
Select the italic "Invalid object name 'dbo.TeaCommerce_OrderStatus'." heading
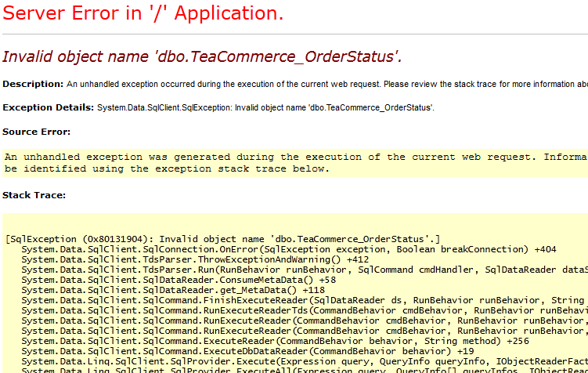click(202, 57)
